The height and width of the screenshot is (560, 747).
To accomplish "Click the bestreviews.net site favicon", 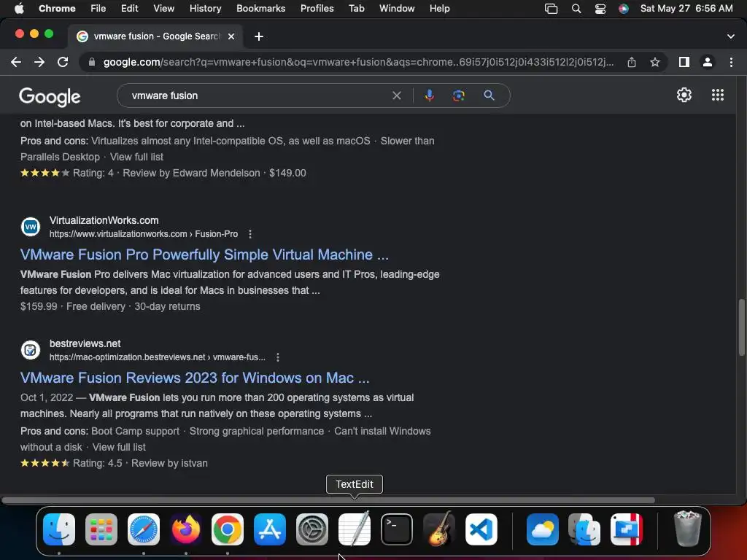I will [x=31, y=350].
